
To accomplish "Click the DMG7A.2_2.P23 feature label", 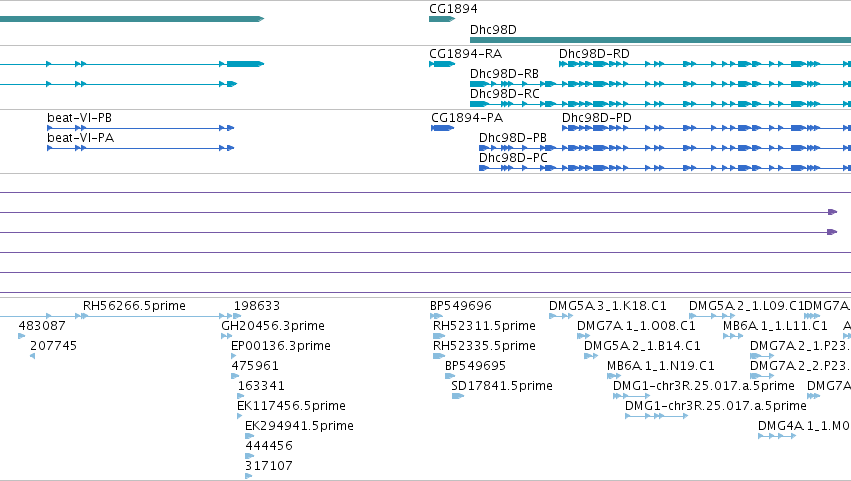I will coord(800,366).
